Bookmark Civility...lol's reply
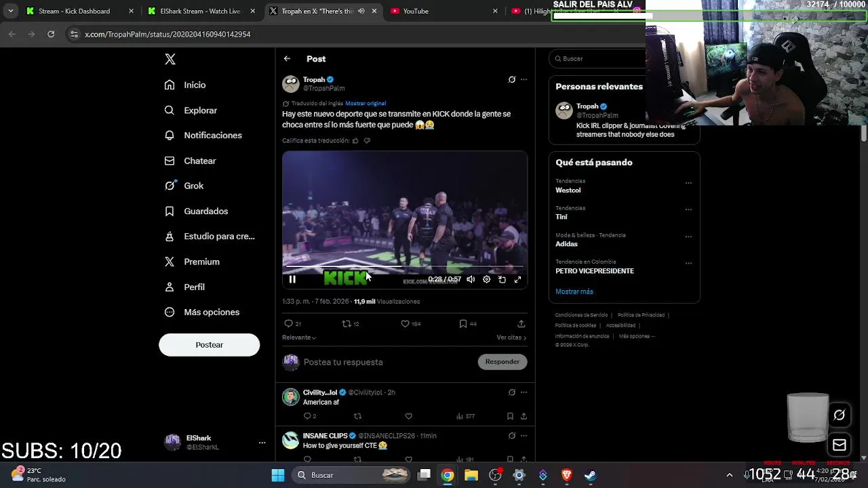 pos(510,416)
